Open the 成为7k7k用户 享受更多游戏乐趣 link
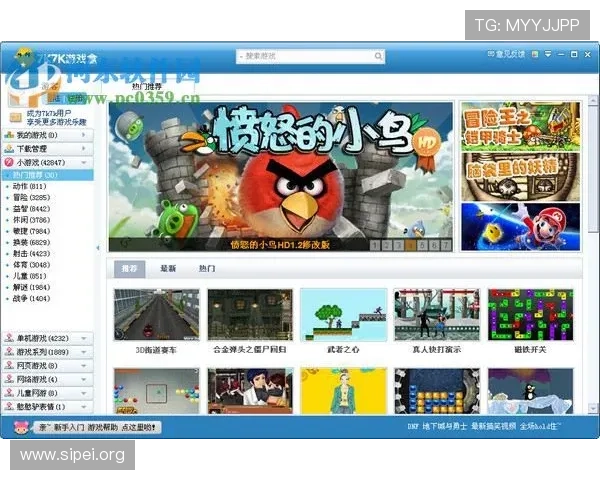Image resolution: width=600 pixels, height=480 pixels. pos(57,118)
